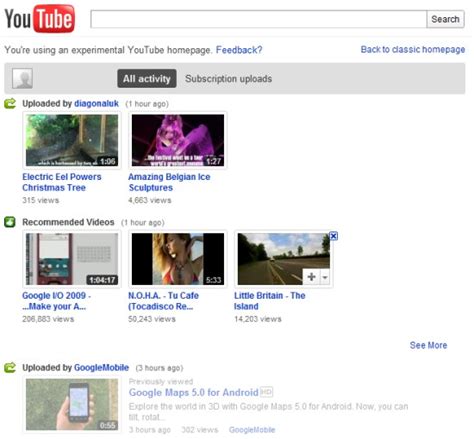Add Little Britain video with plus button
Image resolution: width=474 pixels, height=439 pixels.
(x=311, y=277)
